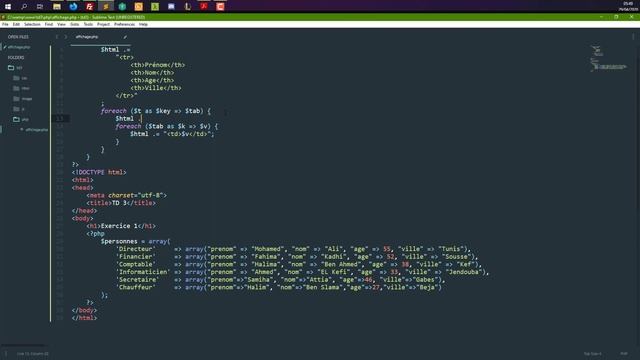Open affichage.php in the php folder
The height and width of the screenshot is (360, 640).
(36, 130)
